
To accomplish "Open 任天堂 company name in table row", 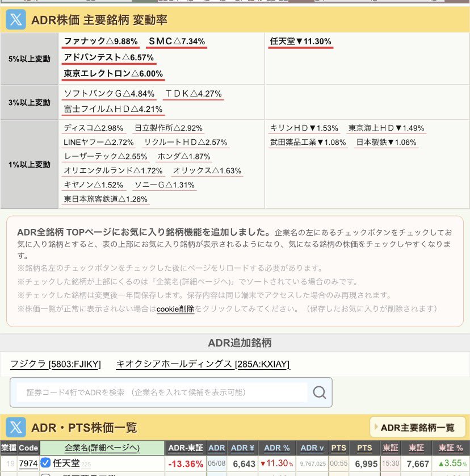I will [66, 463].
